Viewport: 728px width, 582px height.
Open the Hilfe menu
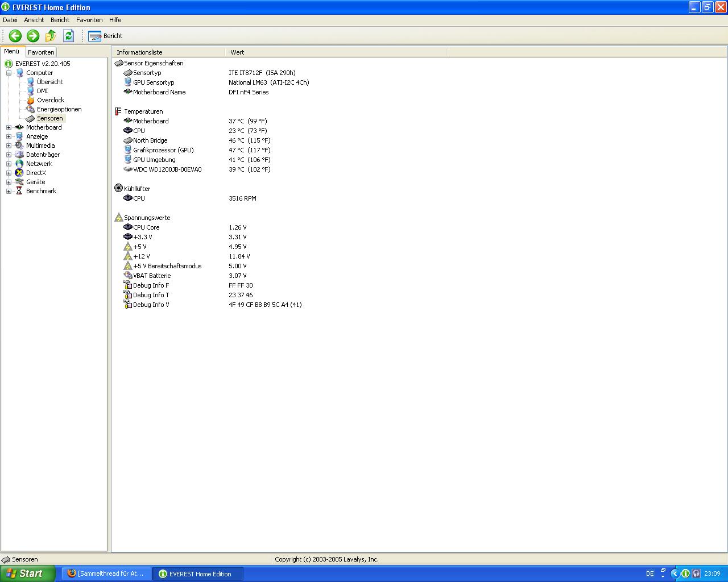pyautogui.click(x=115, y=20)
